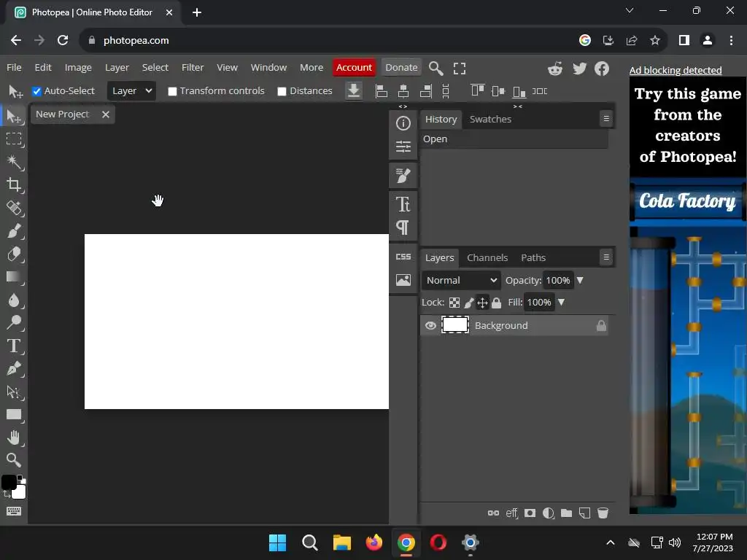Toggle fullscreen mode icon

click(x=460, y=68)
